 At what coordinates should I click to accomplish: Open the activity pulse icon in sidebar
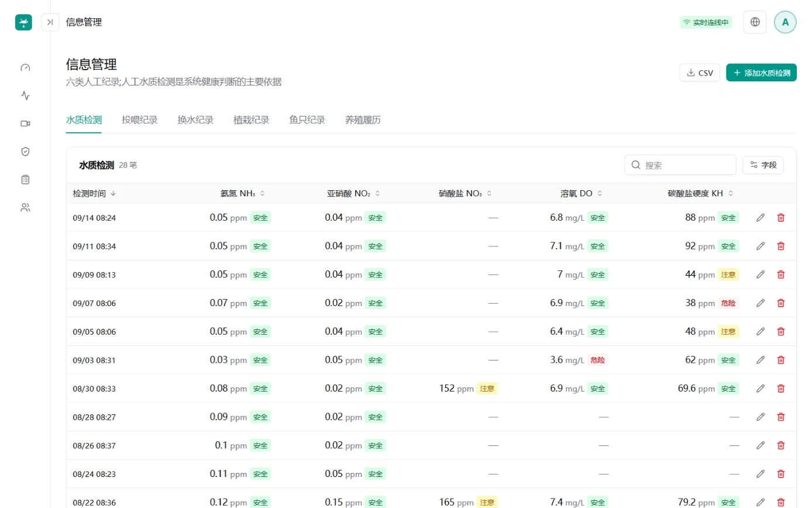pos(25,95)
